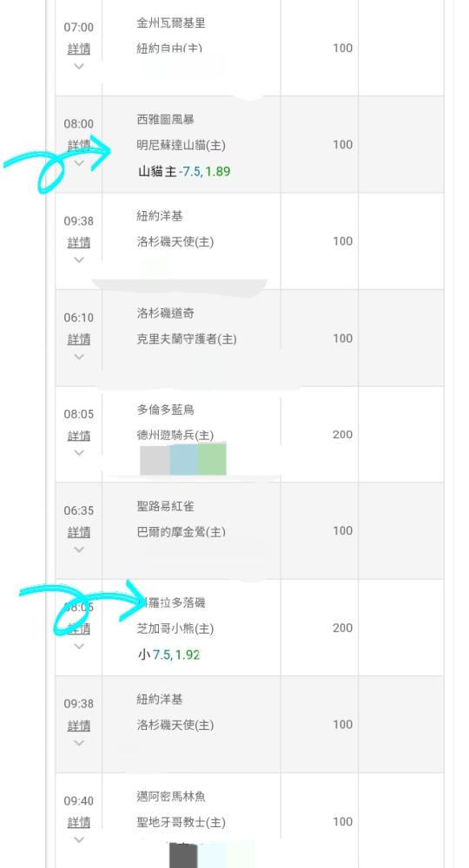
Task: Open 詳情 for the 06:35 Cardinals game
Action: click(x=79, y=533)
